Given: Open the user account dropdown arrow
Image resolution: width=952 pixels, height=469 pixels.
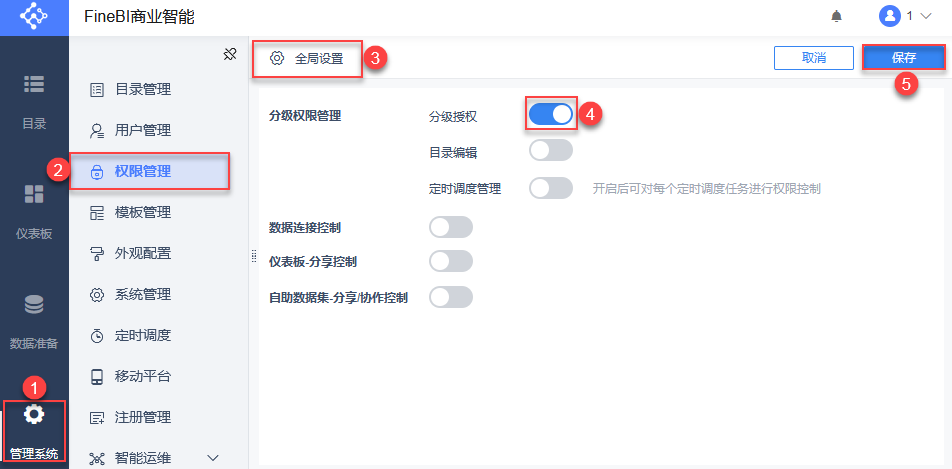Looking at the screenshot, I should click(926, 16).
